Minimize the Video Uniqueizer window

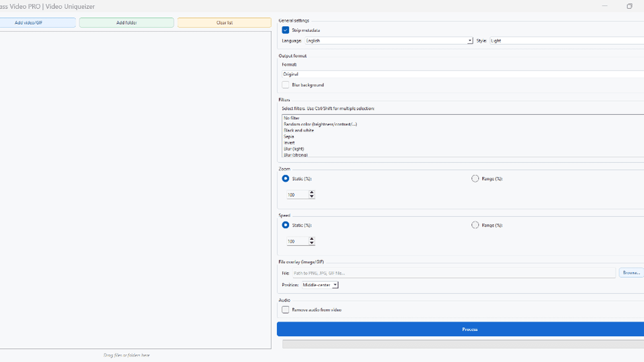click(605, 6)
